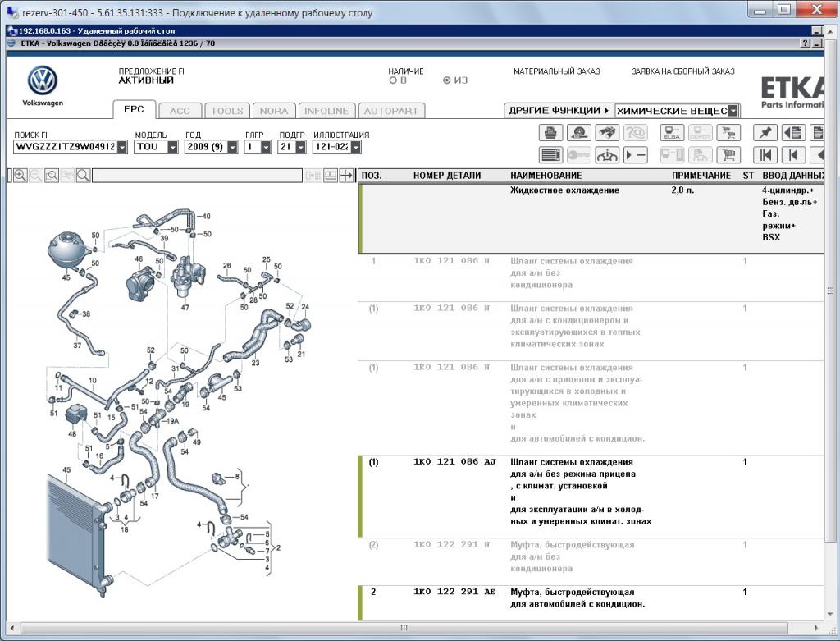The image size is (840, 641).
Task: Click callout 23 on the hose diagram
Action: pos(256,363)
